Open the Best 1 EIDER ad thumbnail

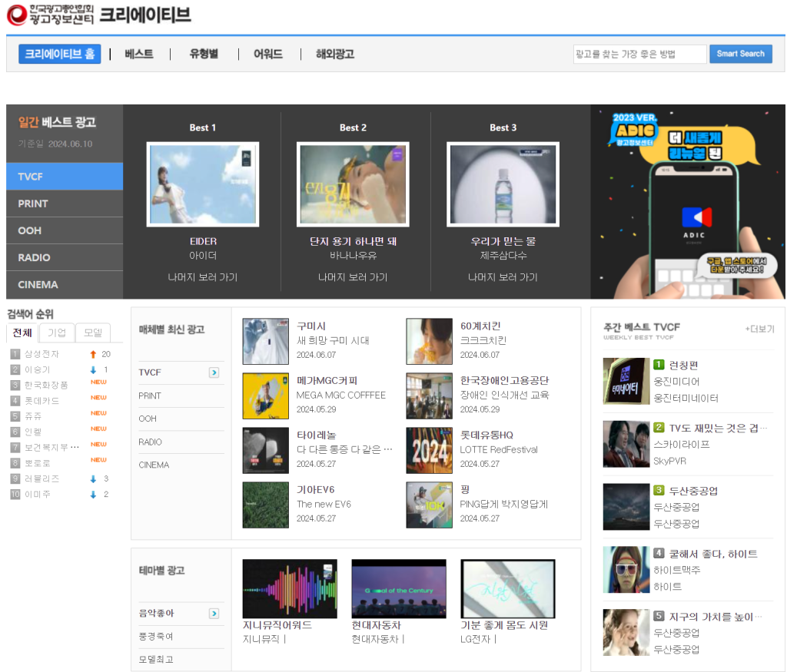[203, 184]
